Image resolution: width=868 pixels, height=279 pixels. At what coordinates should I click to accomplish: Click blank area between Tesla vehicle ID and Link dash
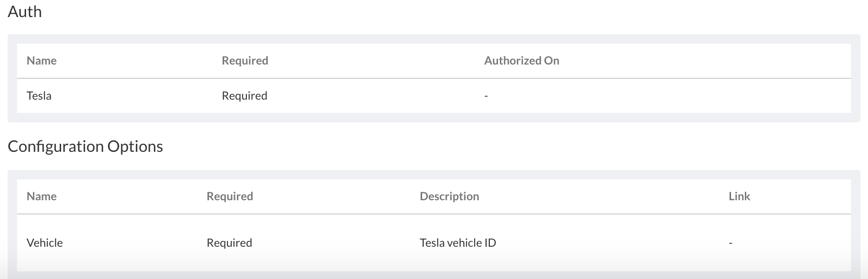tap(611, 243)
